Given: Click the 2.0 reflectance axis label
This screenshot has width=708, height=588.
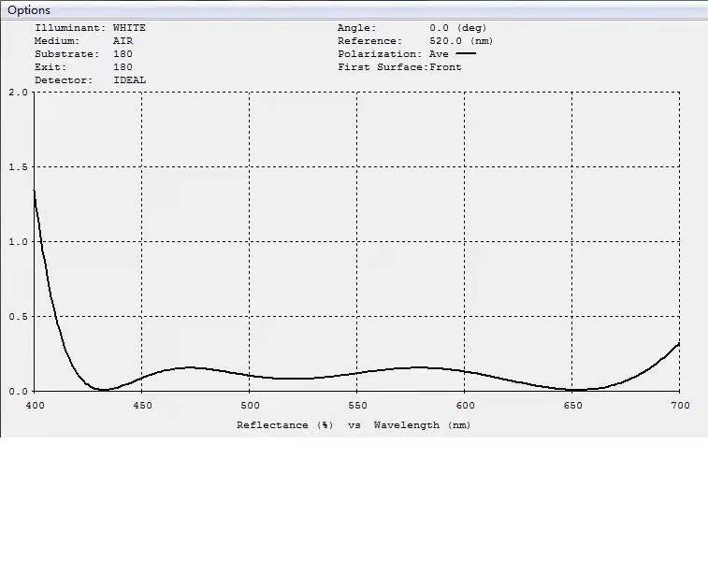Looking at the screenshot, I should pyautogui.click(x=18, y=93).
